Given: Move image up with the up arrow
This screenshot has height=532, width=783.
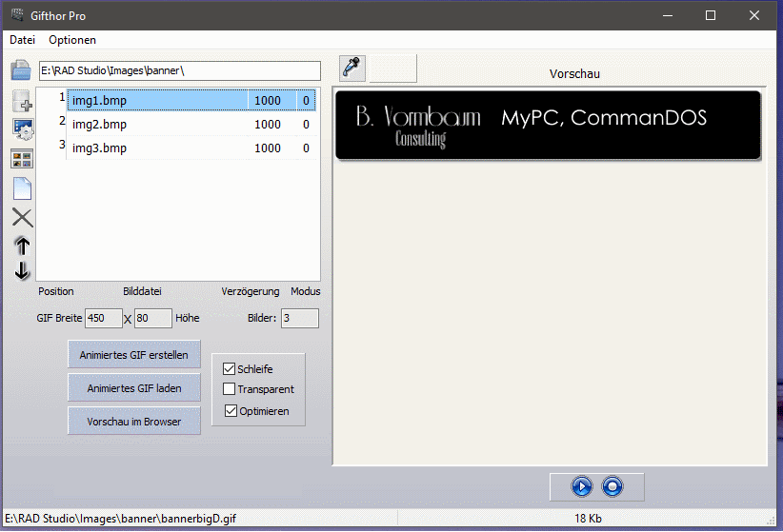Looking at the screenshot, I should click(x=23, y=246).
